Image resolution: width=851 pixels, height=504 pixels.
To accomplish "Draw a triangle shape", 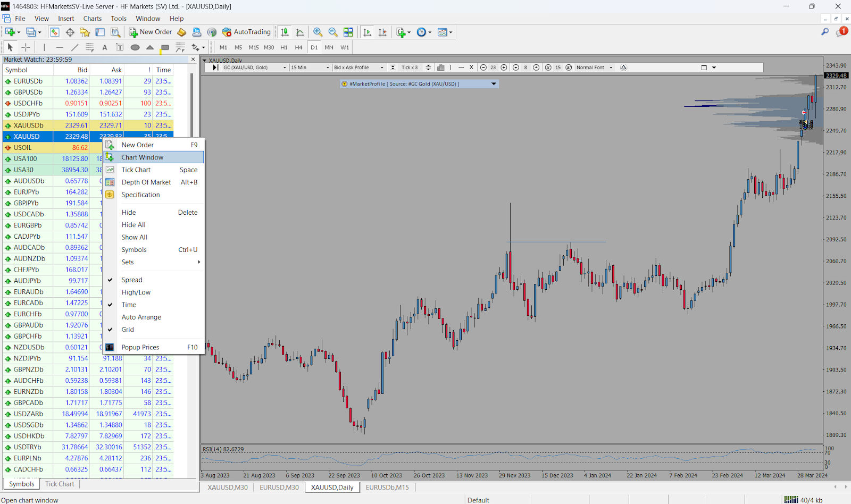I will pyautogui.click(x=150, y=47).
